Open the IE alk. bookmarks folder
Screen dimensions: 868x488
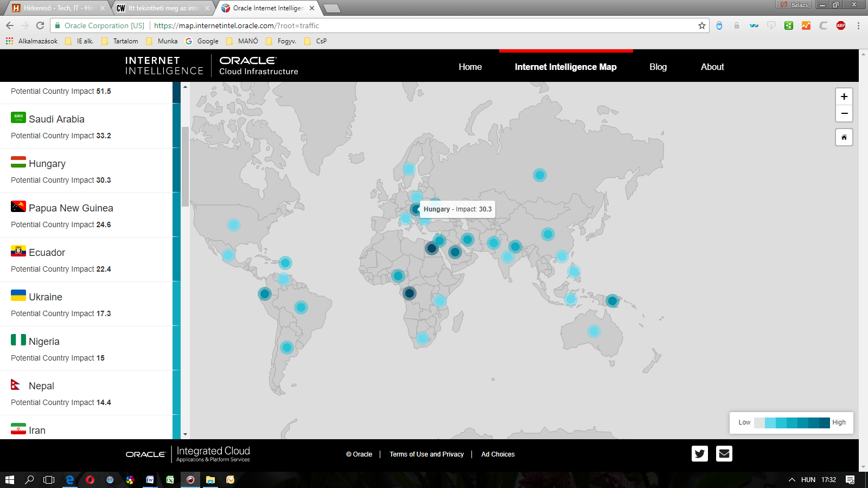click(79, 41)
